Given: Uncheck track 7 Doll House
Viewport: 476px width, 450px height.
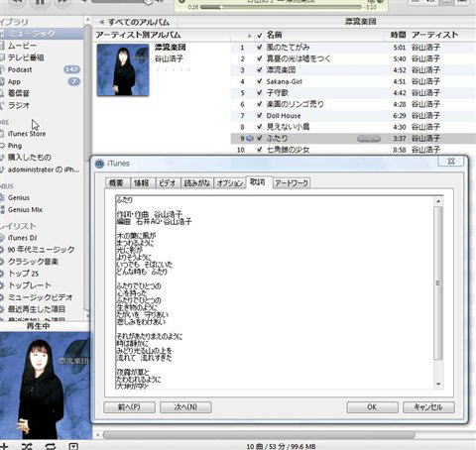Looking at the screenshot, I should 260,115.
